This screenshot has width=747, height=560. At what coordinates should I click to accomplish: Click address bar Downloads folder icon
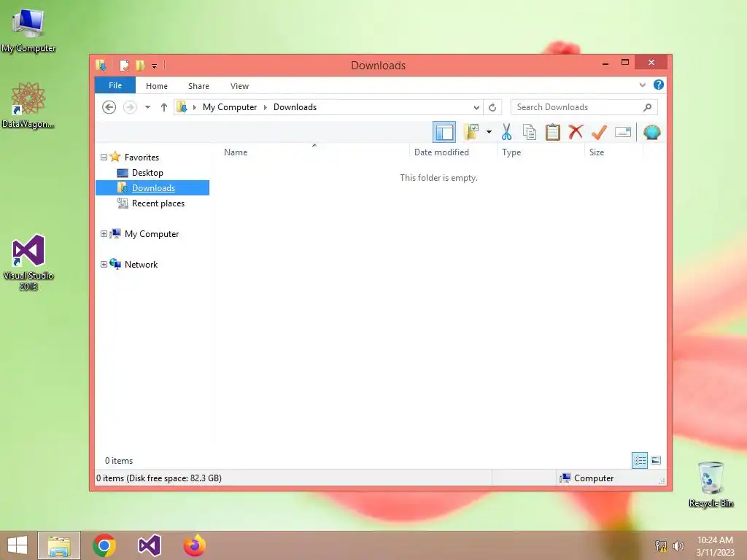(x=182, y=107)
